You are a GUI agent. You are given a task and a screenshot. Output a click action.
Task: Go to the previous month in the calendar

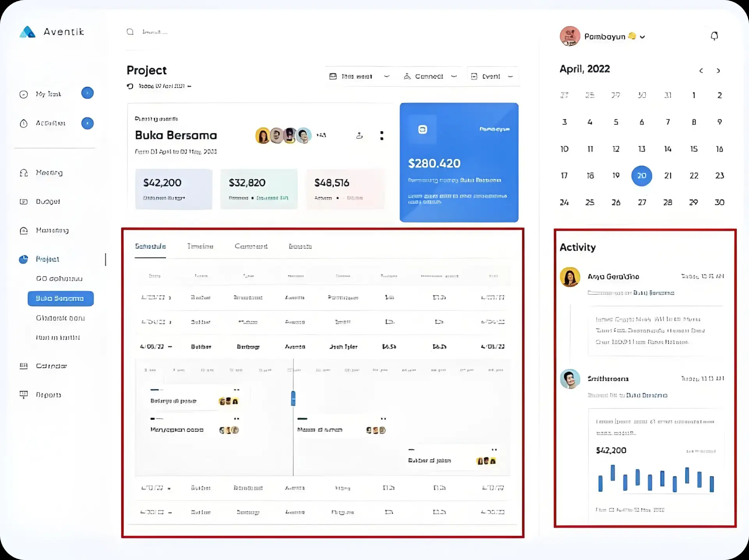click(701, 71)
